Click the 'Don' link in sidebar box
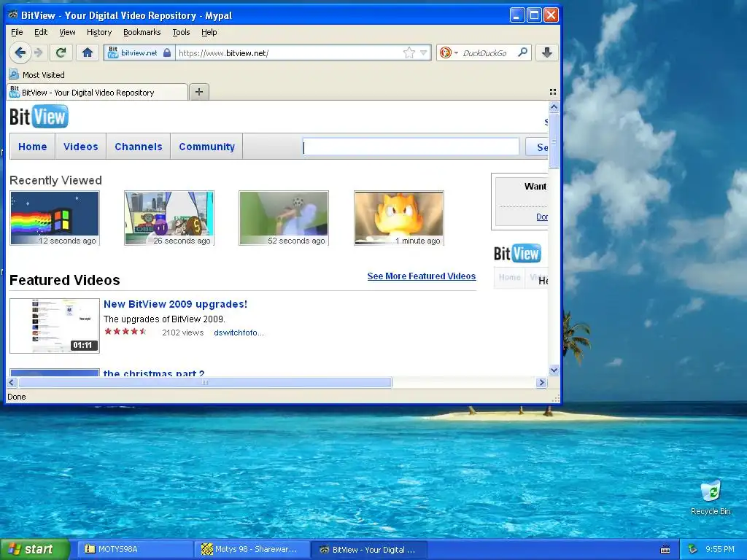 (542, 217)
